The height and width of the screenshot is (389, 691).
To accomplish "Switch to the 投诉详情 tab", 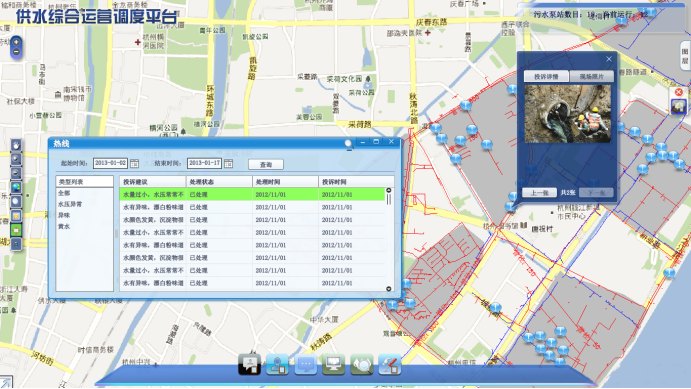I will pos(546,76).
